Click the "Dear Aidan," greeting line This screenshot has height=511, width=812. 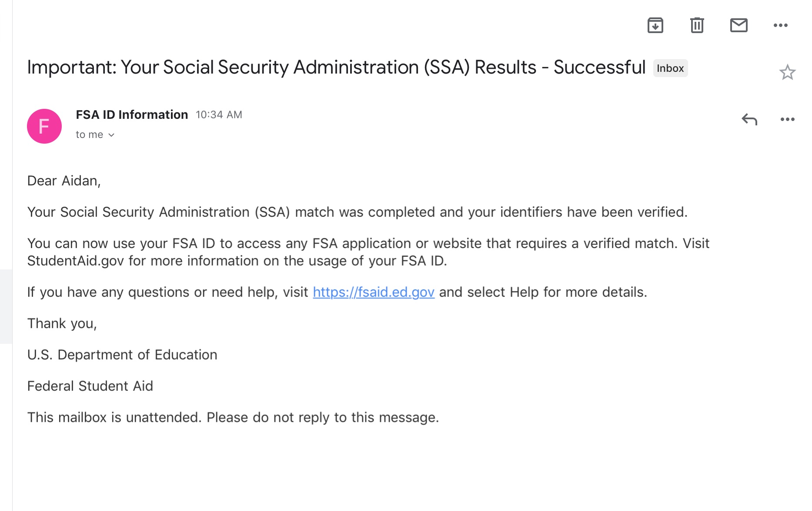coord(64,181)
